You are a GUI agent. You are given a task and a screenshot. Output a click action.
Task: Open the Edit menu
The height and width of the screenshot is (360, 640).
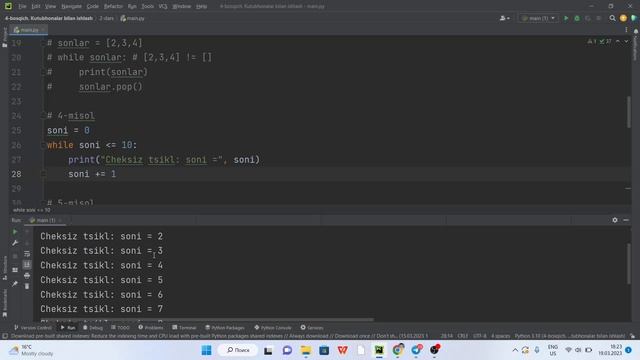pyautogui.click(x=36, y=6)
